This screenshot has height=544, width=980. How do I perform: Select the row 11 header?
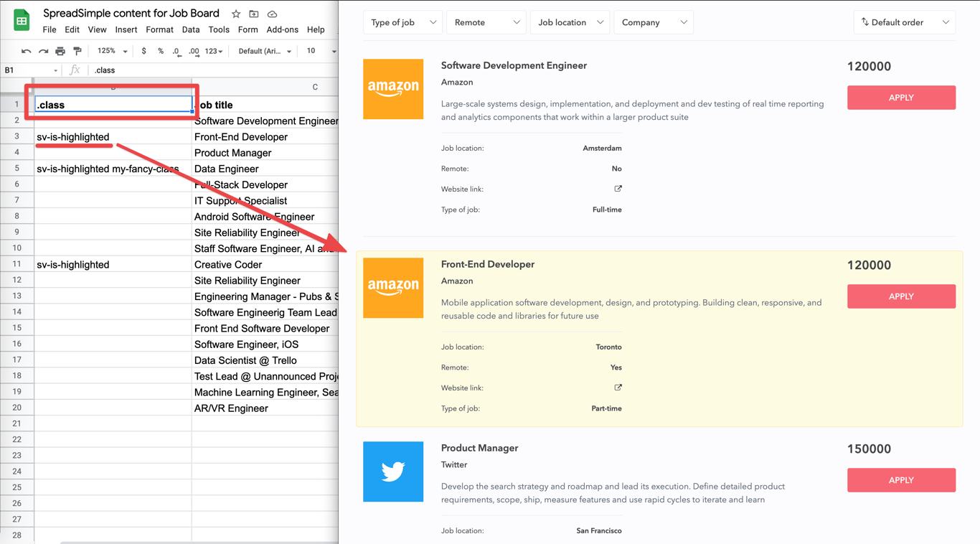click(17, 264)
